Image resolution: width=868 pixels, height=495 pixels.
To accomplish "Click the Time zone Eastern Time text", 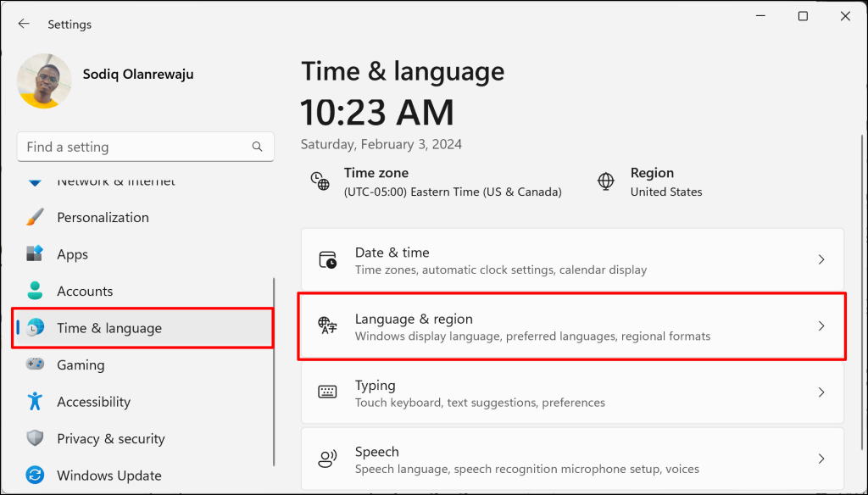I will (453, 192).
